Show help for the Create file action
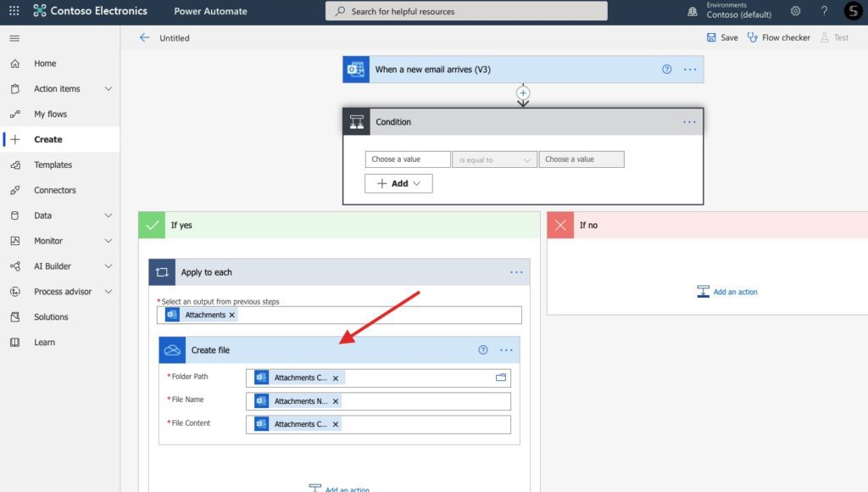Image resolution: width=868 pixels, height=492 pixels. pyautogui.click(x=483, y=350)
